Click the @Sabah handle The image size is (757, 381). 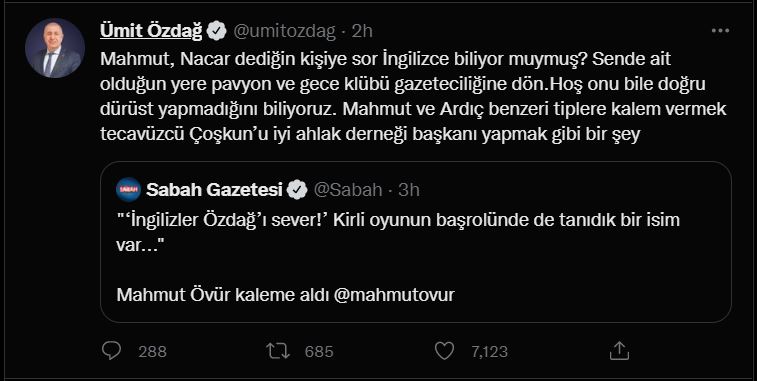tap(348, 190)
